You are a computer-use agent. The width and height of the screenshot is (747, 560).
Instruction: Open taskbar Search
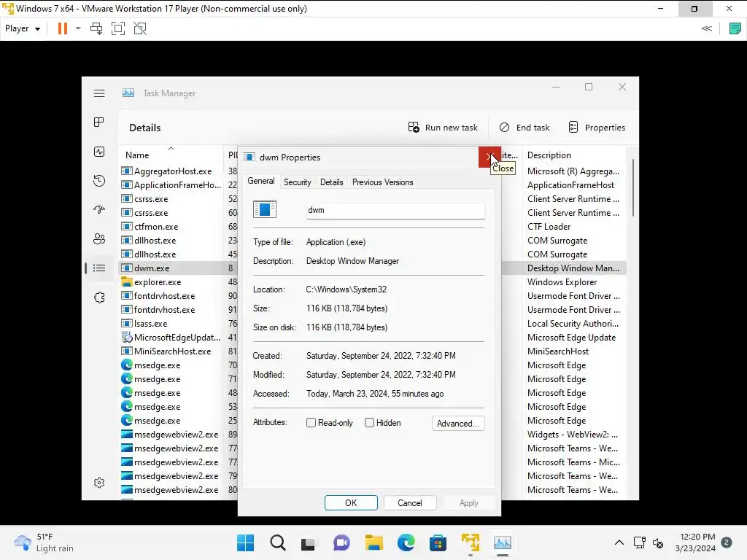[x=278, y=542]
